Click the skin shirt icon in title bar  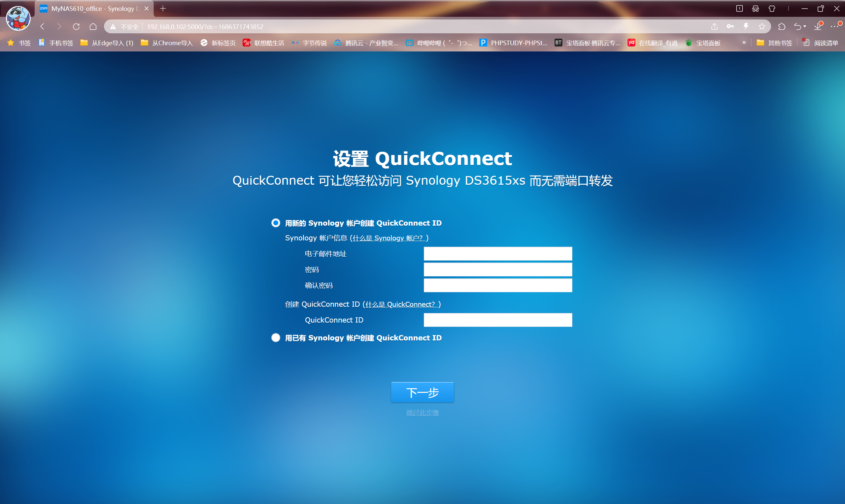point(772,9)
